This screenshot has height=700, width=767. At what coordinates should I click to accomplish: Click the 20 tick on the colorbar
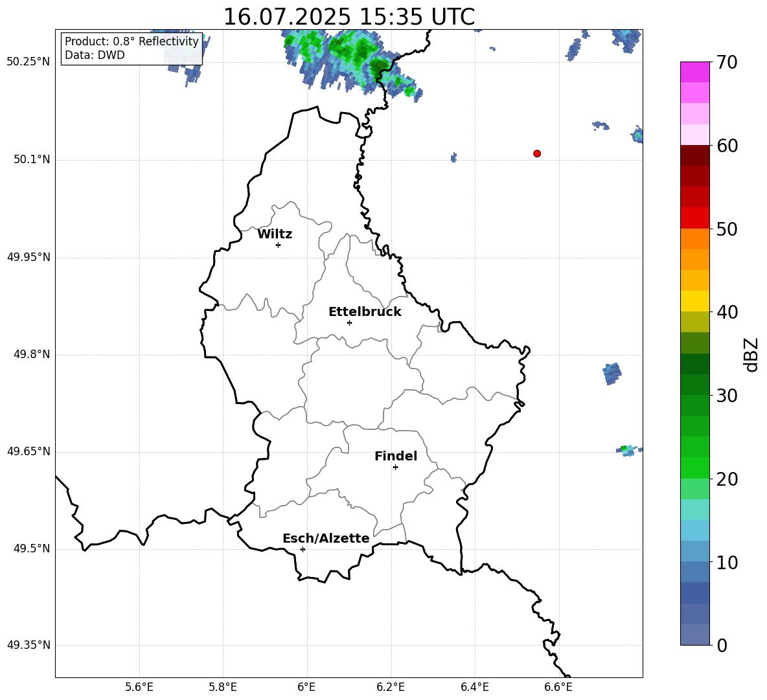click(x=727, y=479)
